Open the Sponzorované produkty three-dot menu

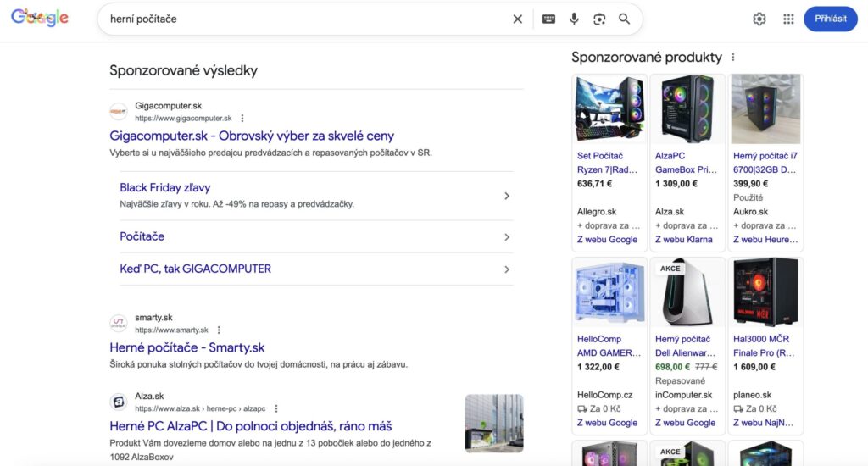(x=733, y=57)
